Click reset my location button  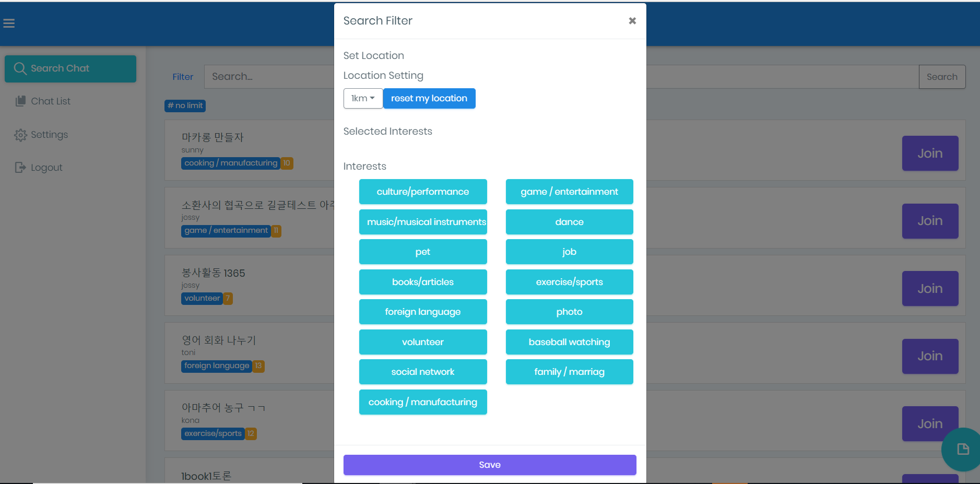[429, 98]
